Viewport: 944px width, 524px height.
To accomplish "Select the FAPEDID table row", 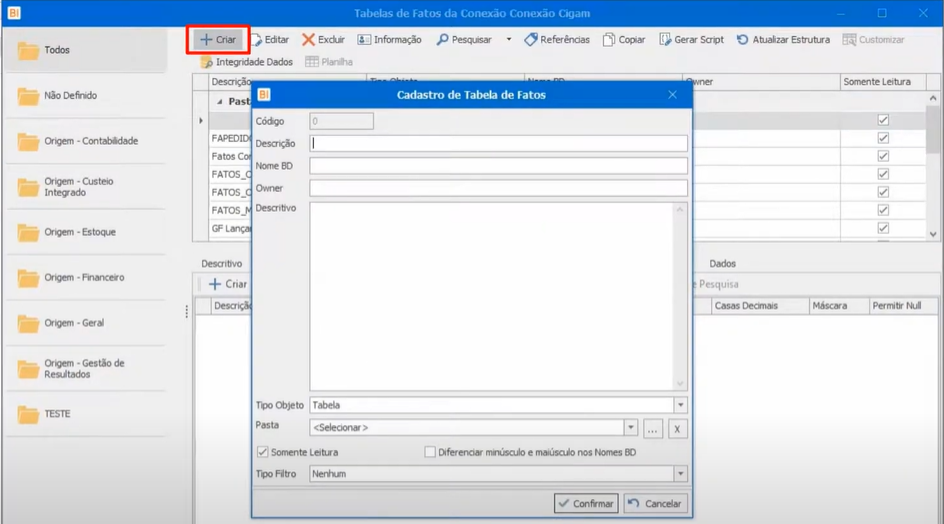I will click(x=231, y=139).
